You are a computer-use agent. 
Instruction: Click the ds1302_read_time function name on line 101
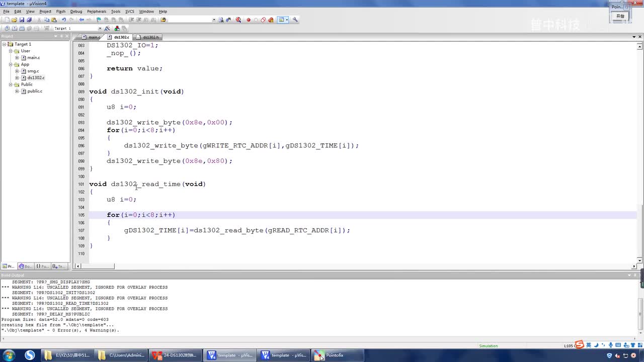click(146, 184)
